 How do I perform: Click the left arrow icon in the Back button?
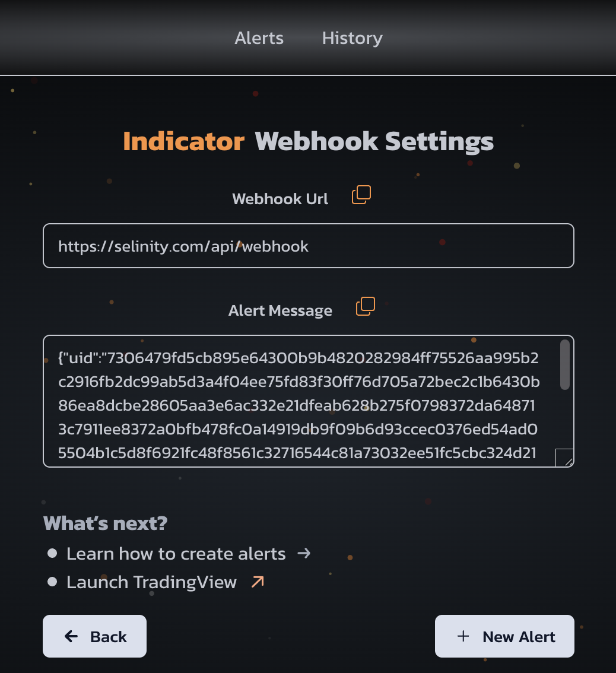tap(71, 636)
